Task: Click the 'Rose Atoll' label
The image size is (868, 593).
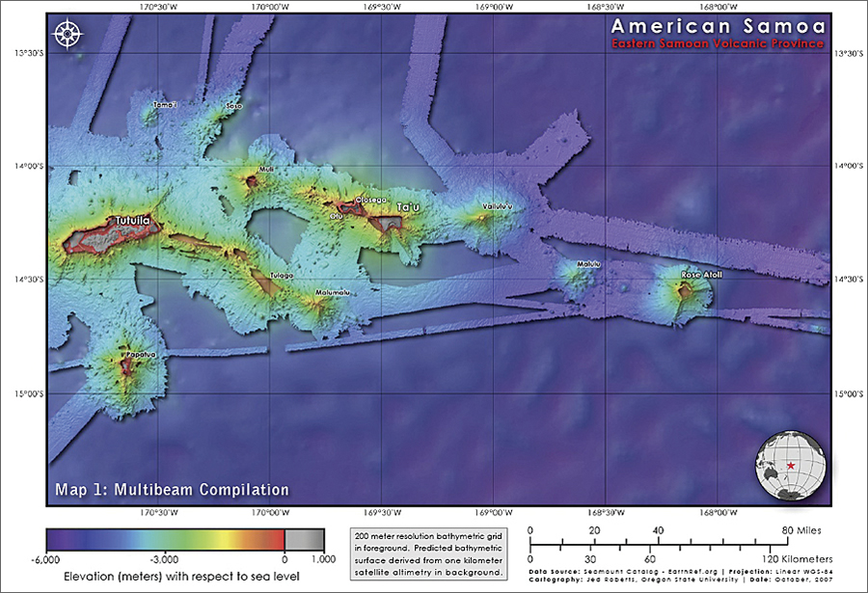Action: pos(701,275)
